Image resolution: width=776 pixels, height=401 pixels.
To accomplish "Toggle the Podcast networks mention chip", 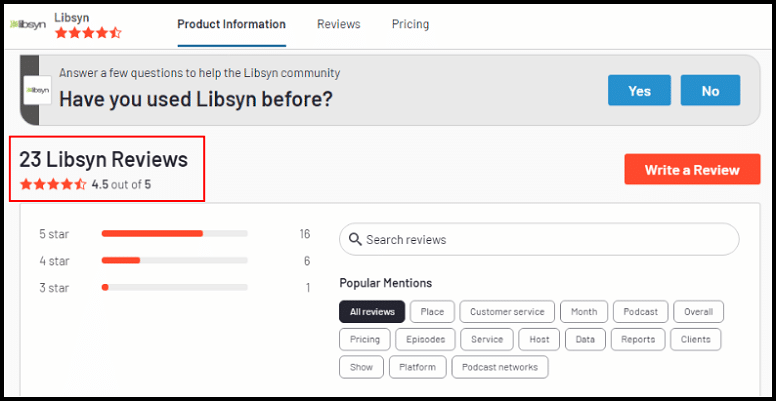I will pyautogui.click(x=500, y=367).
